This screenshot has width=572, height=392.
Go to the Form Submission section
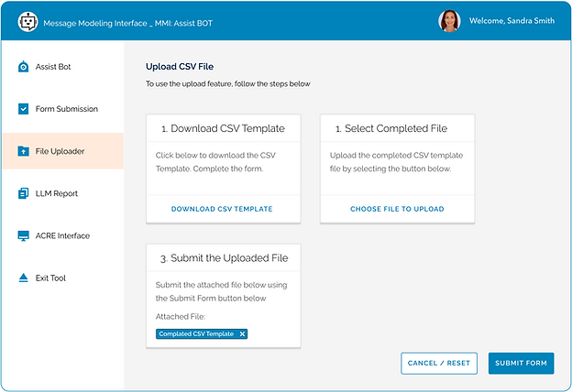(x=66, y=109)
